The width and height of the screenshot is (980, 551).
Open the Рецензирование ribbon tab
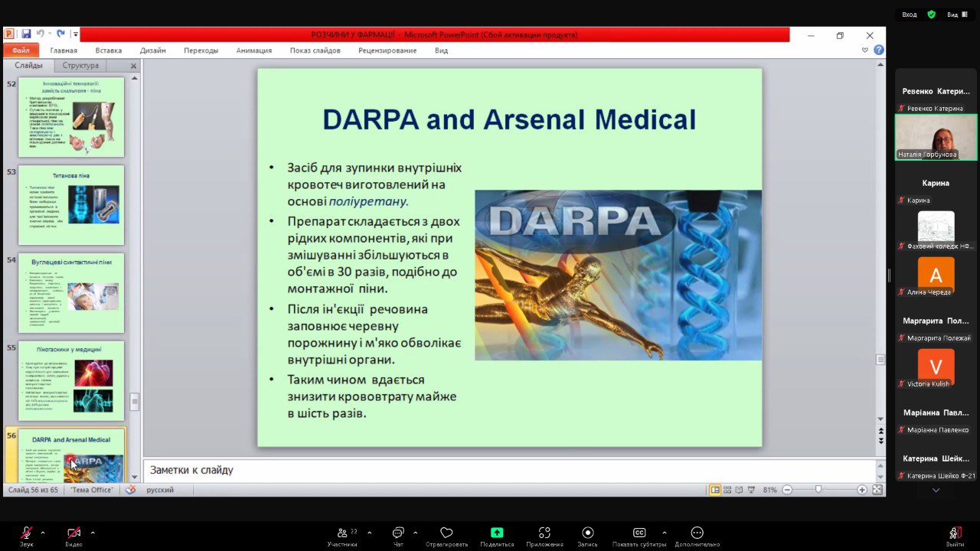click(387, 51)
